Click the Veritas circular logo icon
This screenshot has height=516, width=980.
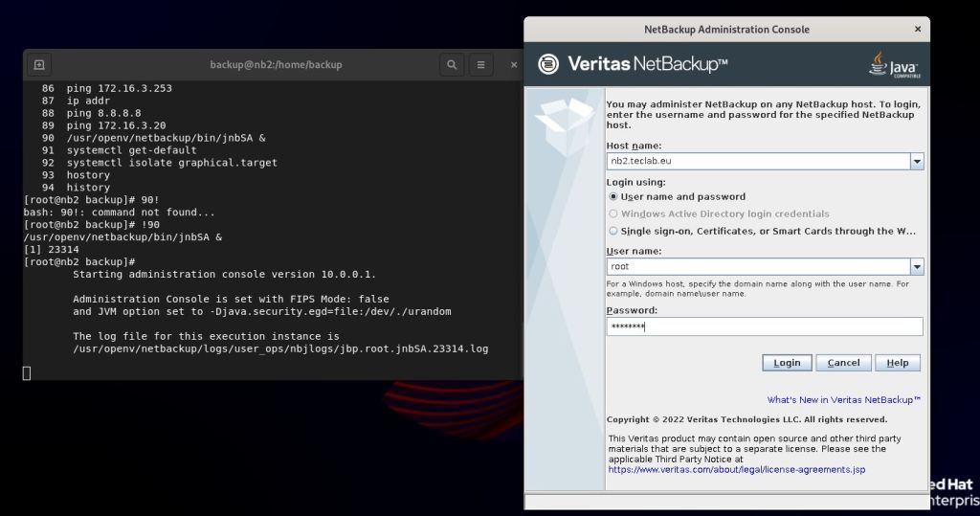[548, 64]
